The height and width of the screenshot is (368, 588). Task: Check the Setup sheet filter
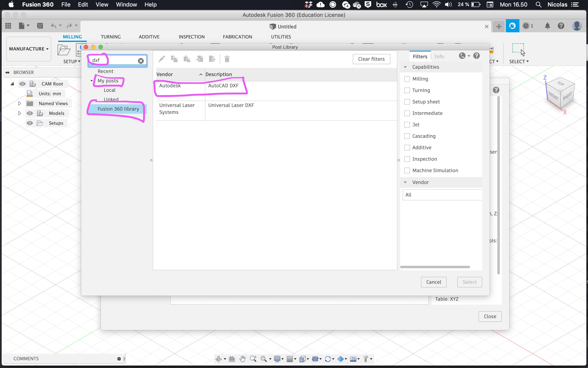407,102
